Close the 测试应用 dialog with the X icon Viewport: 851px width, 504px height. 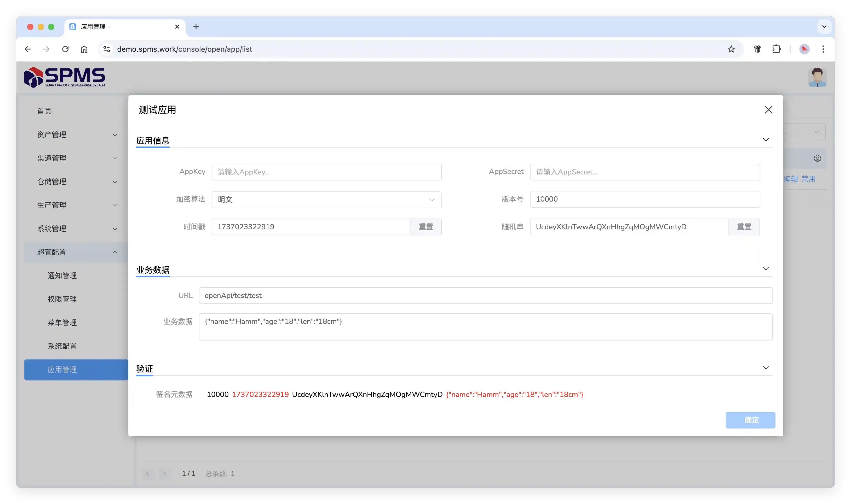[768, 110]
